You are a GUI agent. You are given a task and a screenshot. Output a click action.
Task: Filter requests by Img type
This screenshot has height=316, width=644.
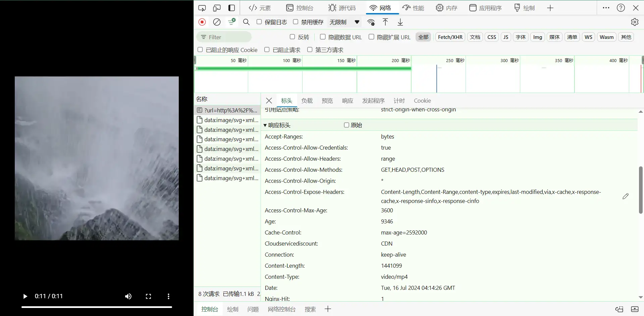(x=537, y=37)
